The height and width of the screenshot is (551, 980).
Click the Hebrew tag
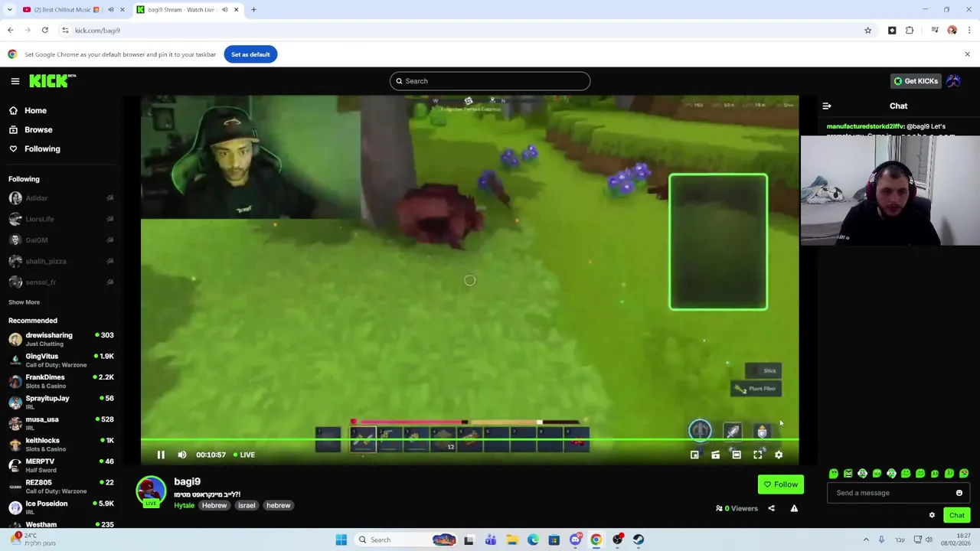(214, 505)
